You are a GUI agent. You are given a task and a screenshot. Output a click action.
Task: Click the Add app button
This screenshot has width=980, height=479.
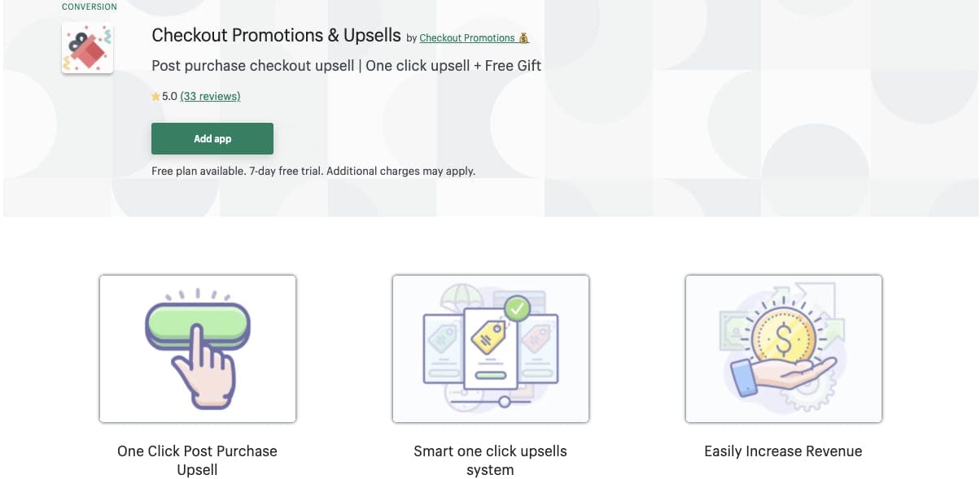212,138
